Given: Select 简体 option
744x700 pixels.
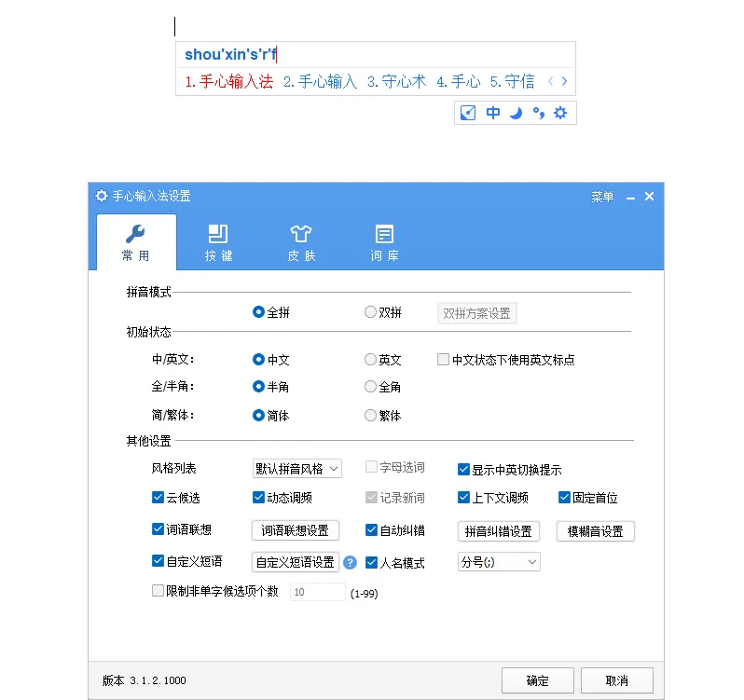Looking at the screenshot, I should pos(271,416).
